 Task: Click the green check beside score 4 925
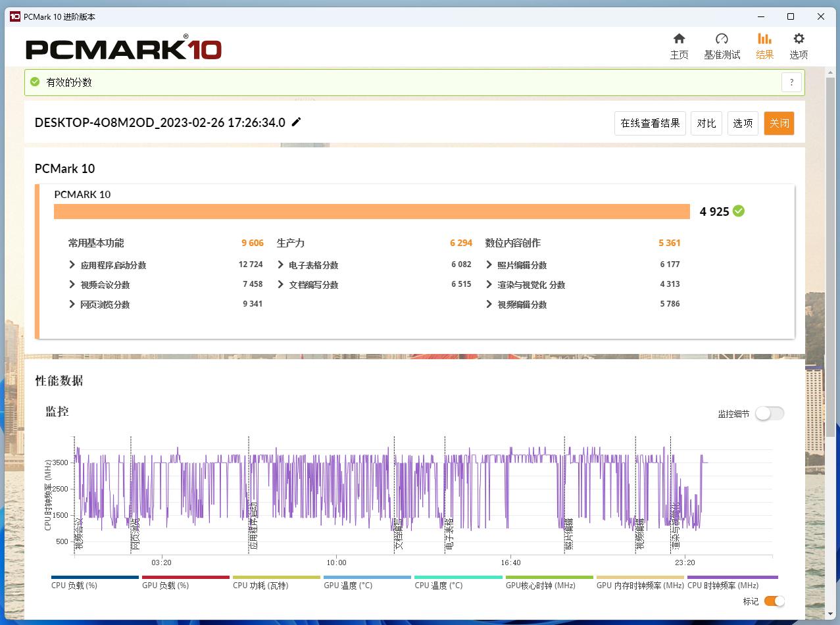pos(739,211)
